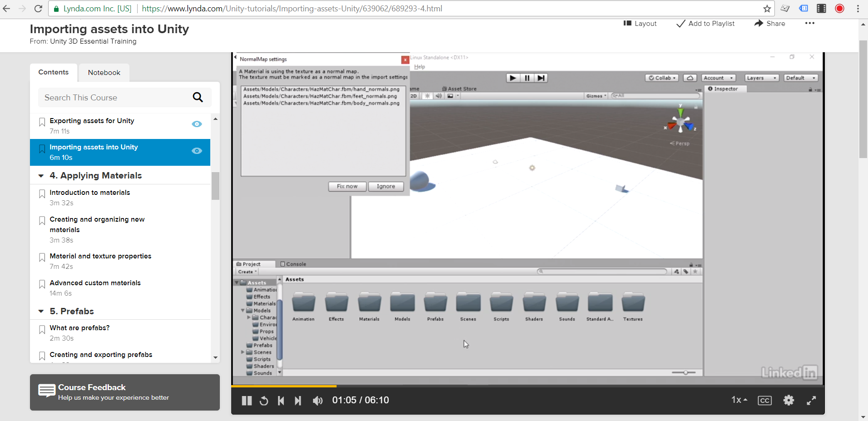Click Fix now in NormalMap dialog
868x421 pixels.
pyautogui.click(x=347, y=186)
